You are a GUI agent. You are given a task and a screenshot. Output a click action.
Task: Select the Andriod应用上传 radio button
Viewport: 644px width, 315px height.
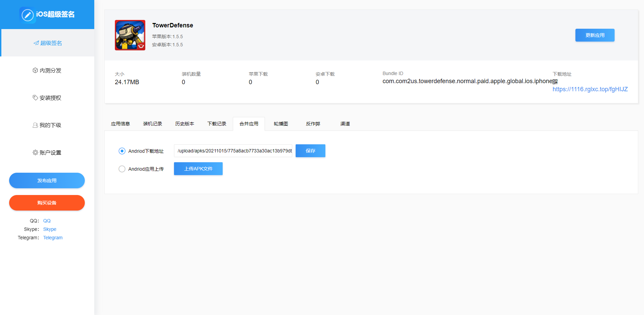[x=122, y=169]
